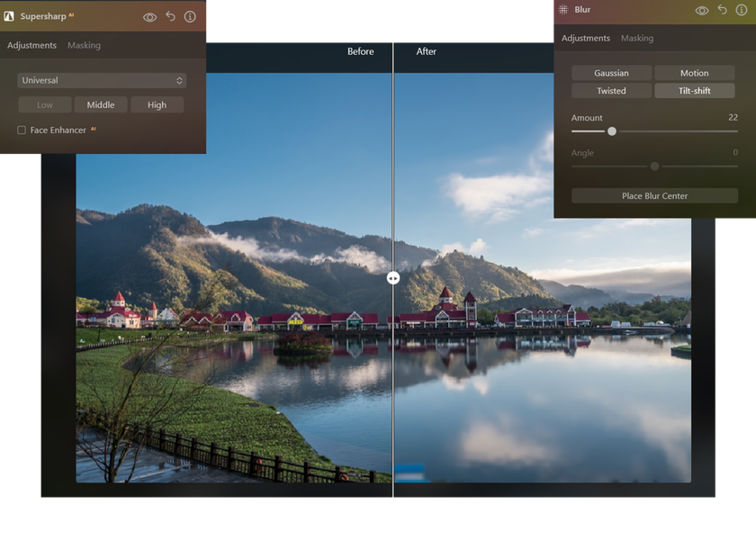Select the High sharpening strength
Image resolution: width=756 pixels, height=540 pixels.
click(157, 104)
